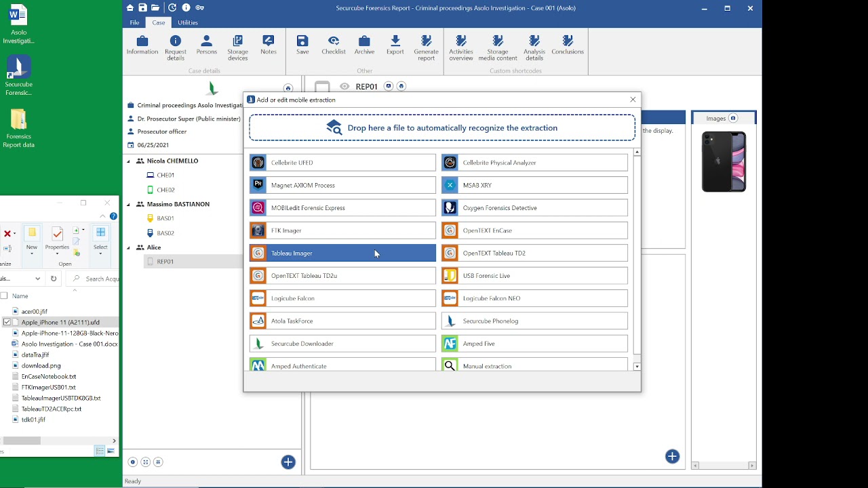868x488 pixels.
Task: Click the open folder icon in title bar
Action: [x=155, y=7]
